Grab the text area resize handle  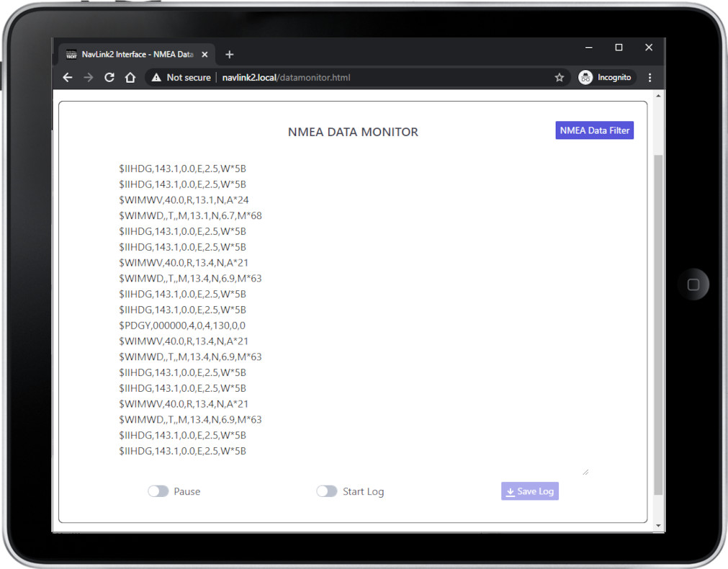(585, 472)
